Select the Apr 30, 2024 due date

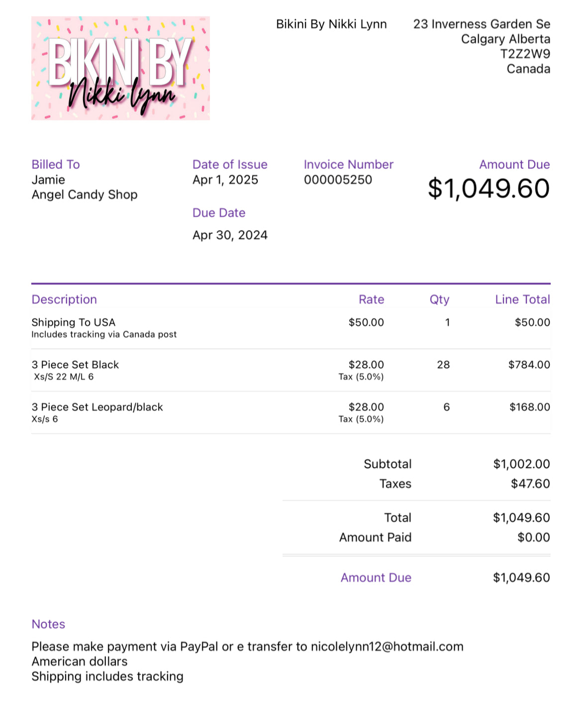(x=230, y=235)
